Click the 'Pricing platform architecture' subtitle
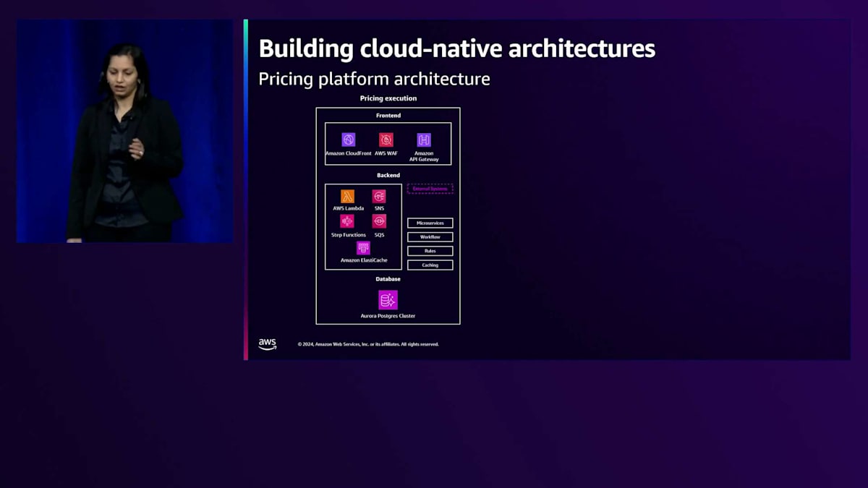Screen dimensions: 868x488 (374, 79)
